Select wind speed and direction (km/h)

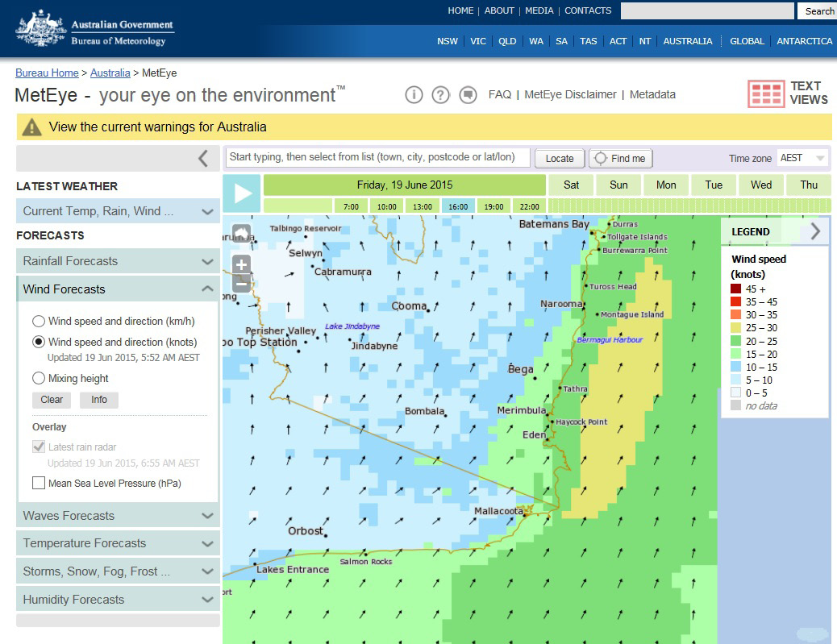click(39, 322)
